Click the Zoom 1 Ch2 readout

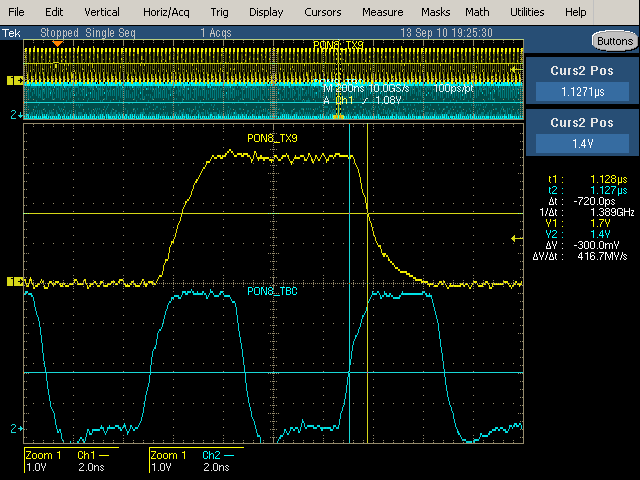click(197, 461)
